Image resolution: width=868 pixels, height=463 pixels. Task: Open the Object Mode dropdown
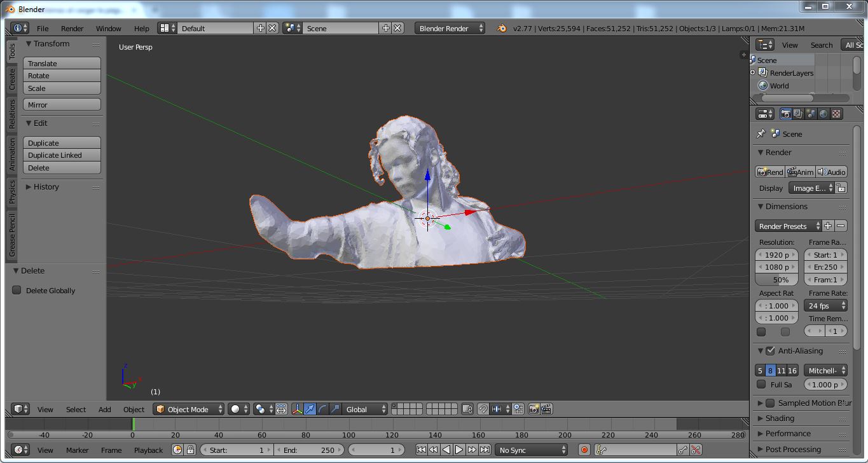pyautogui.click(x=189, y=409)
